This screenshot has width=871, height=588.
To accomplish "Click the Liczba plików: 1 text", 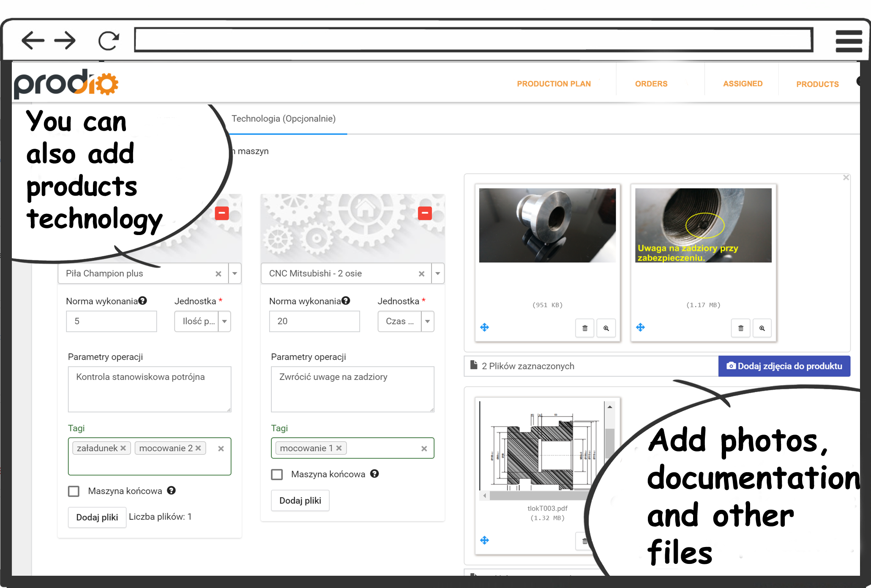I will click(x=160, y=517).
